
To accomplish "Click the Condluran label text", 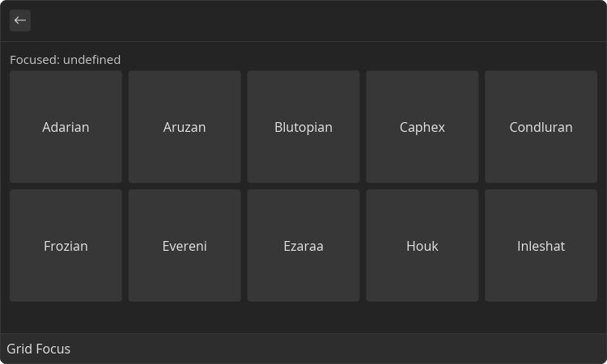I will tap(541, 127).
